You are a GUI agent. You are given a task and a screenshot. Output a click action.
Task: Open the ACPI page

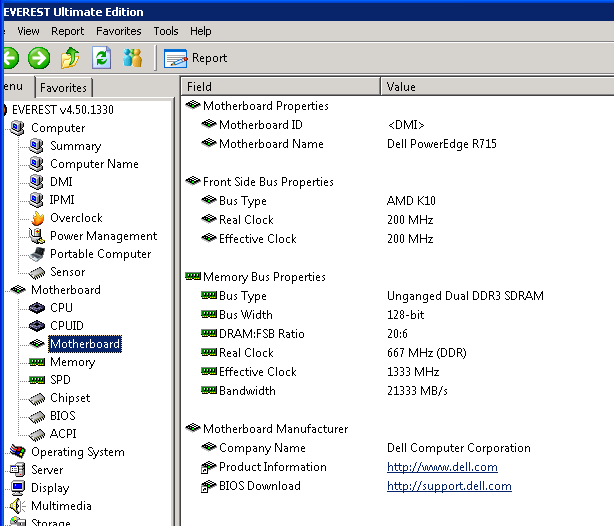coord(63,434)
